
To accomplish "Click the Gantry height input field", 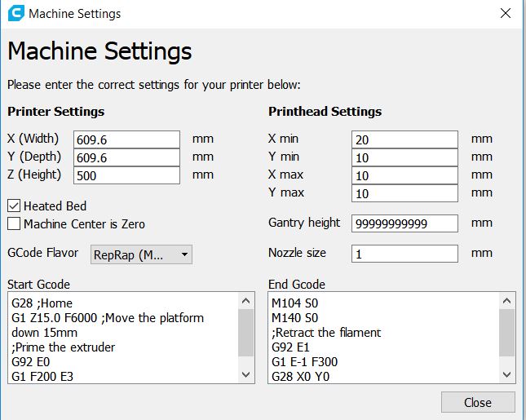I will tap(404, 223).
